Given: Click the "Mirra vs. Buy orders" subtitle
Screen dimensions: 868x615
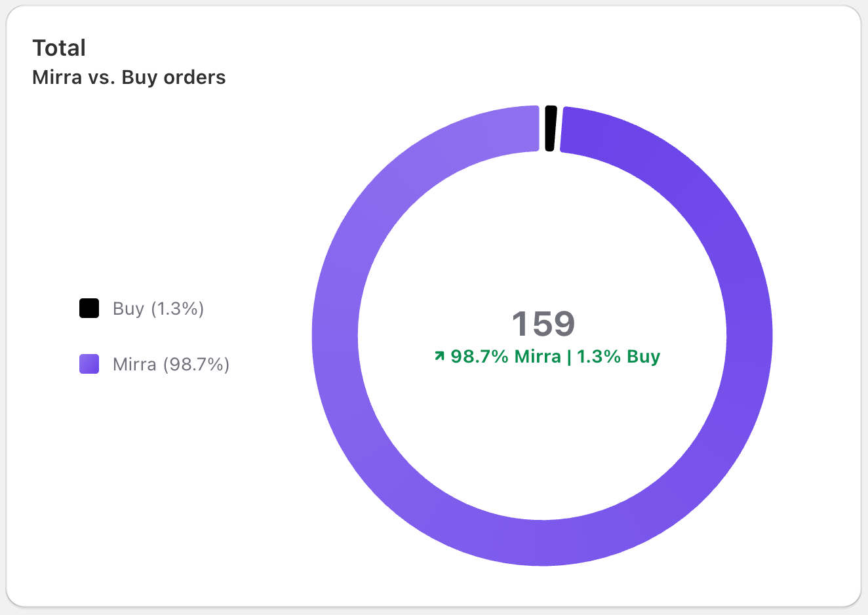Looking at the screenshot, I should (129, 77).
